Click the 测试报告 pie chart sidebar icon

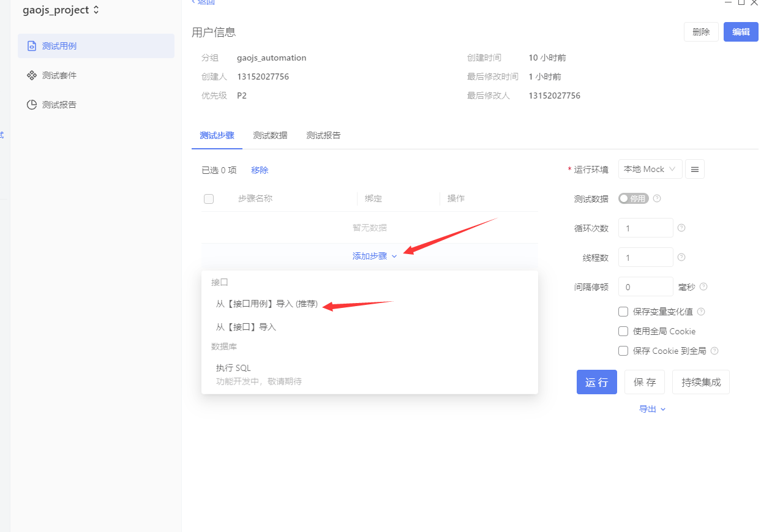31,105
